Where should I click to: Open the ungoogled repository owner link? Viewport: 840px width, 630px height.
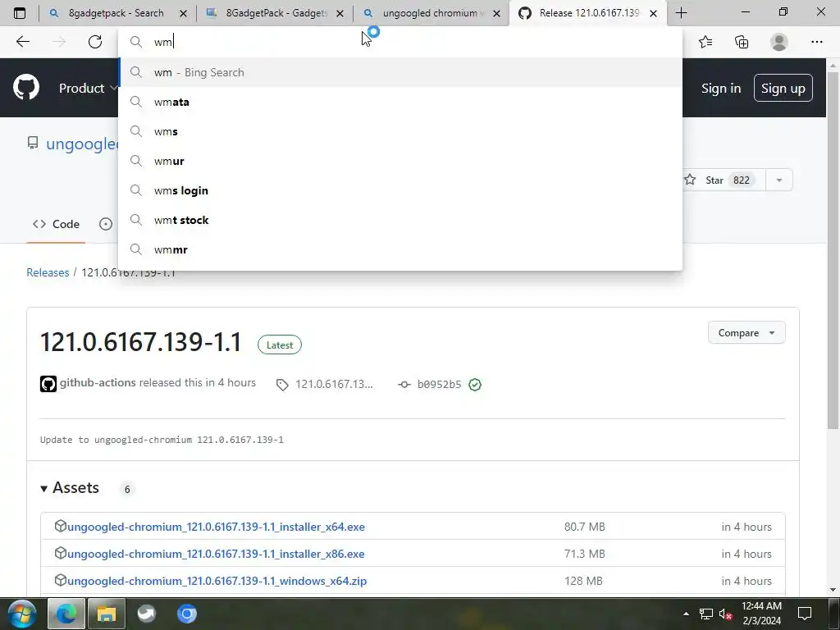(x=81, y=144)
